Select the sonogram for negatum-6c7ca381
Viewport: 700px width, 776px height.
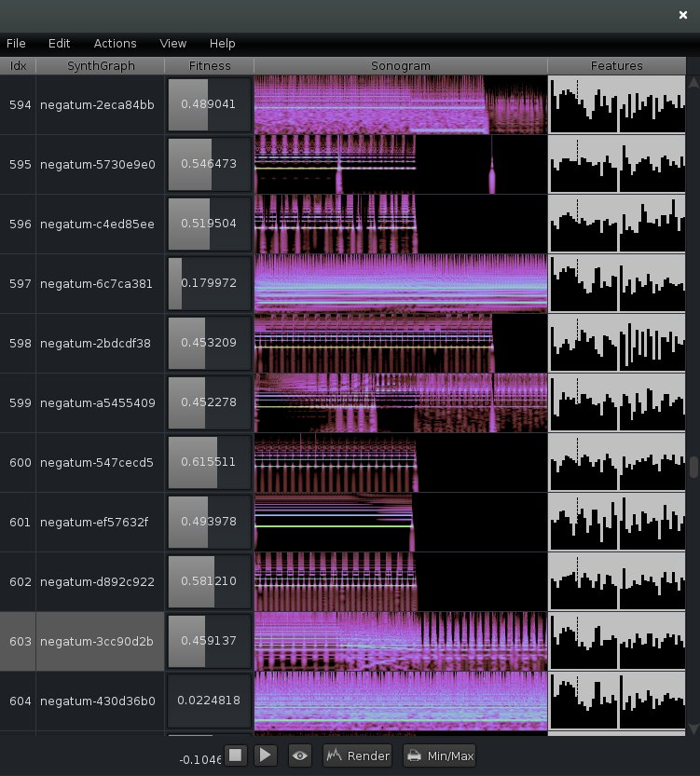point(400,283)
